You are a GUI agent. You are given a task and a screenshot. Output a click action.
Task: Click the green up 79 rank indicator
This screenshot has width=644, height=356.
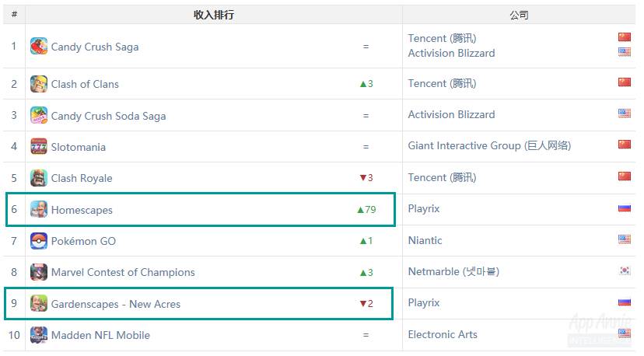point(366,210)
